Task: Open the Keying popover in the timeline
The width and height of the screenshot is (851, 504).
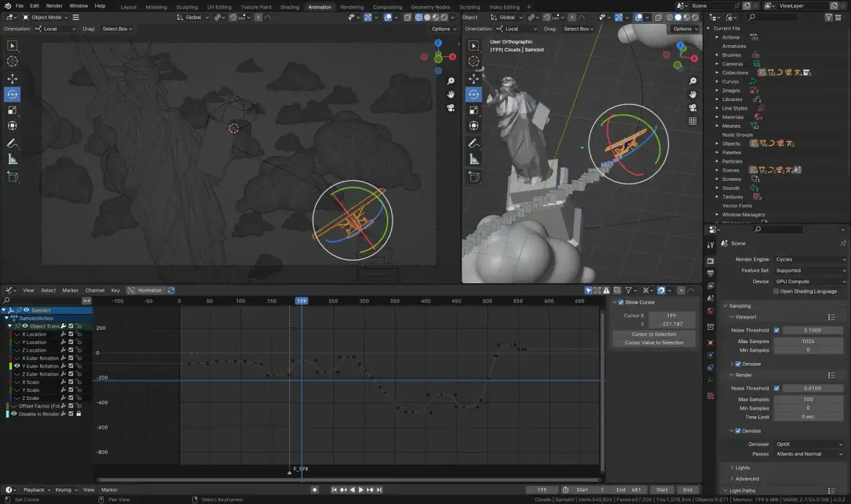Action: coord(65,490)
